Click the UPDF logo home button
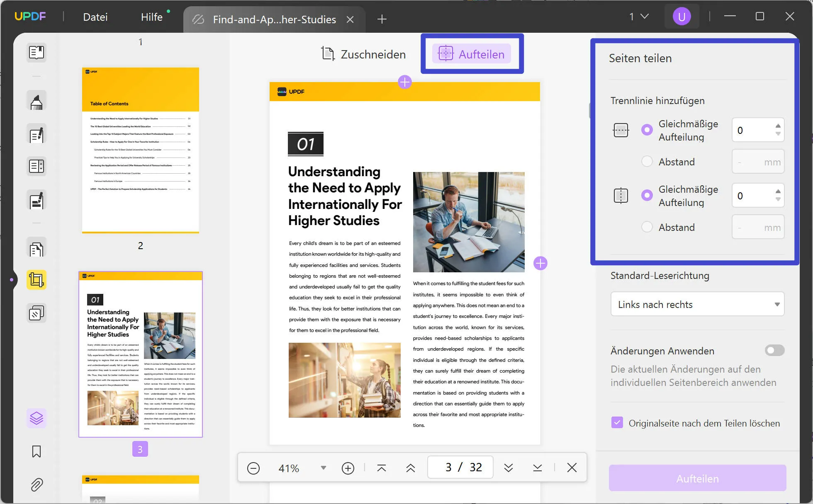The height and width of the screenshot is (504, 813). [x=30, y=17]
